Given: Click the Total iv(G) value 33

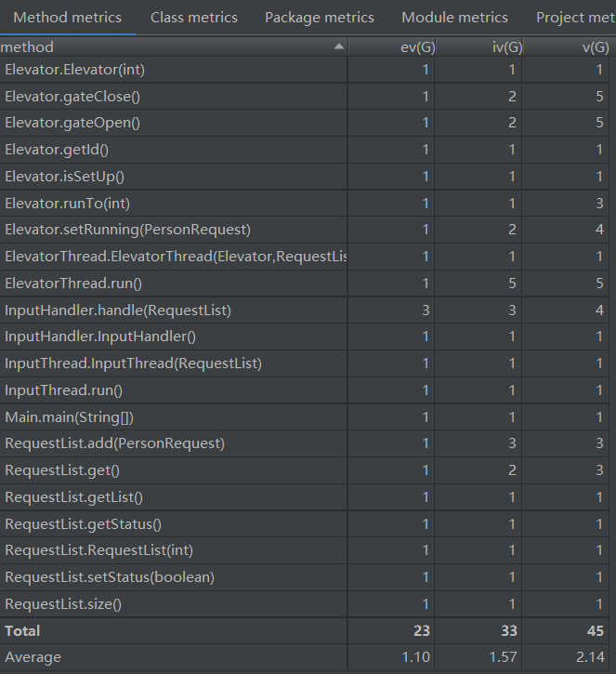Looking at the screenshot, I should [x=509, y=630].
